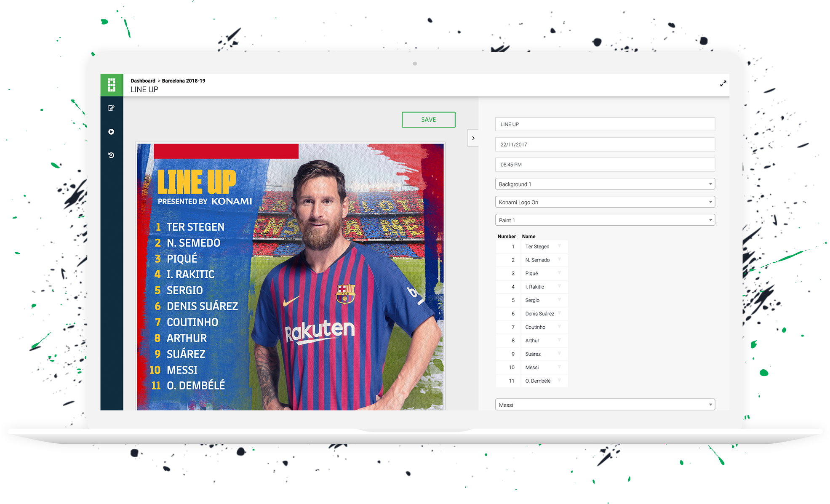This screenshot has width=830, height=504.
Task: Click the play circle icon in sidebar
Action: coord(111,132)
